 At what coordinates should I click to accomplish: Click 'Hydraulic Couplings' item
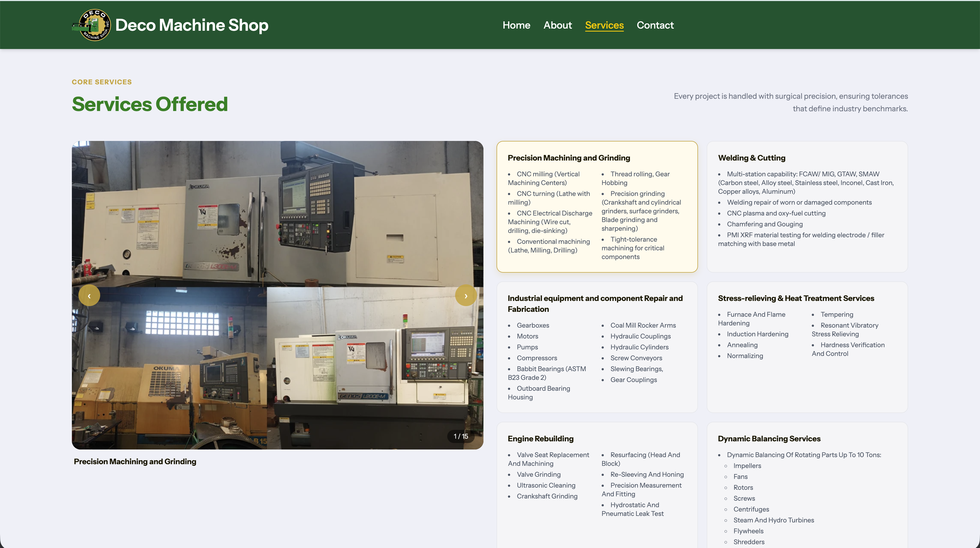tap(640, 336)
